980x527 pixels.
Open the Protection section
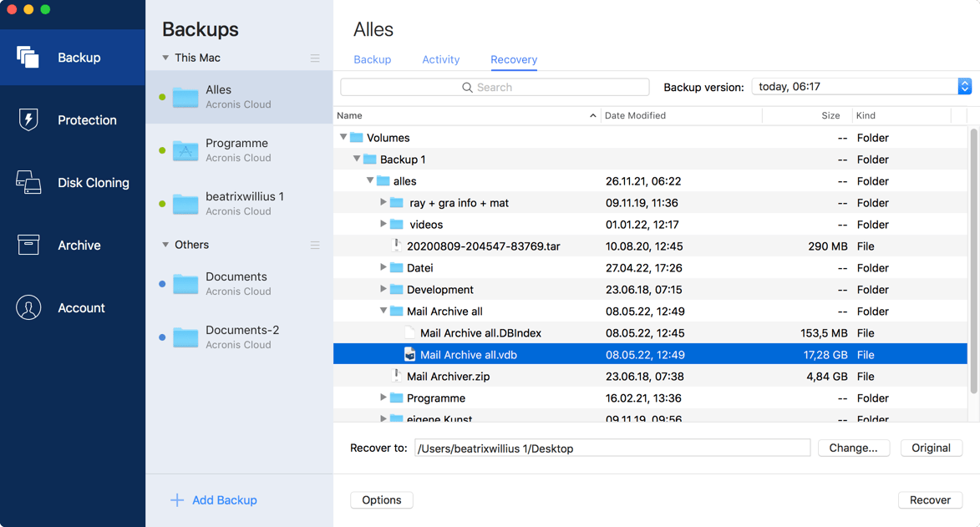pos(73,119)
